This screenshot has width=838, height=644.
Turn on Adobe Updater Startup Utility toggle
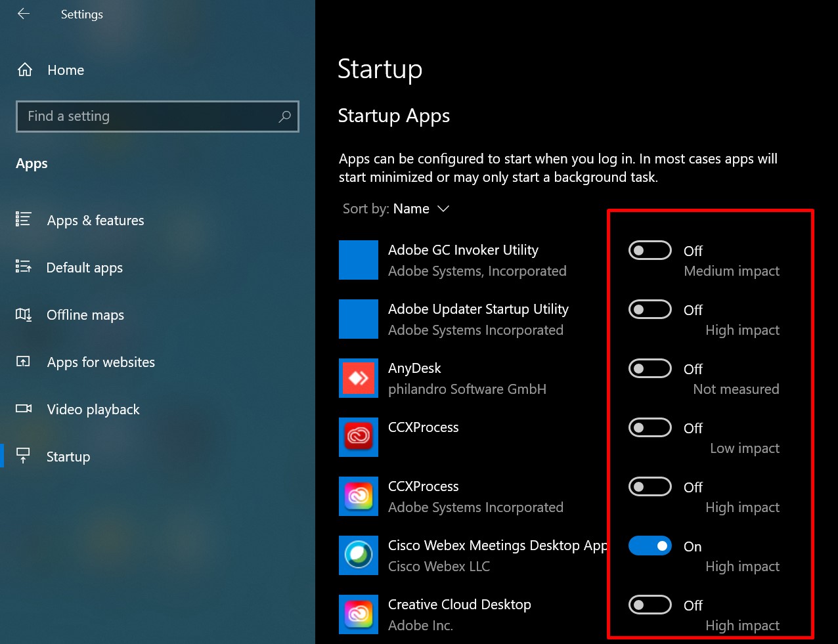(650, 309)
